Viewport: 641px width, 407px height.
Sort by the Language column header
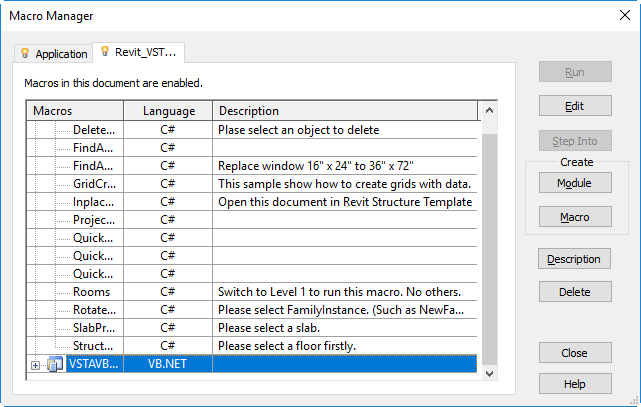click(x=168, y=111)
